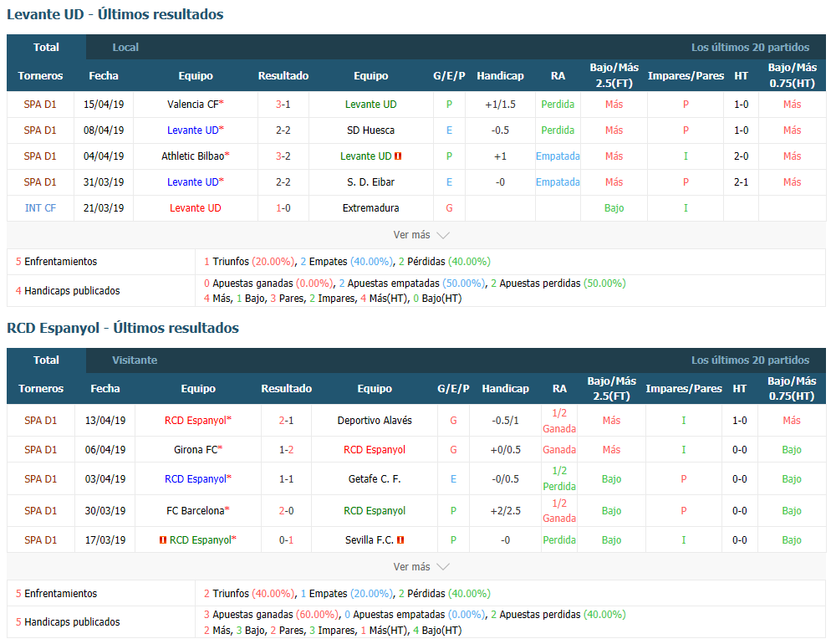Click the Fecha column header in Levante table
Viewport: 831px width, 644px height.
click(104, 76)
